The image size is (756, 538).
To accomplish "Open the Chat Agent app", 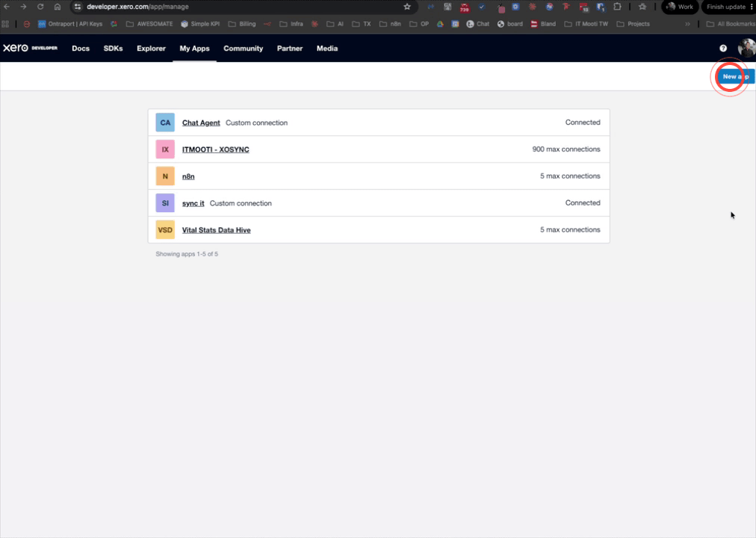I will click(200, 123).
